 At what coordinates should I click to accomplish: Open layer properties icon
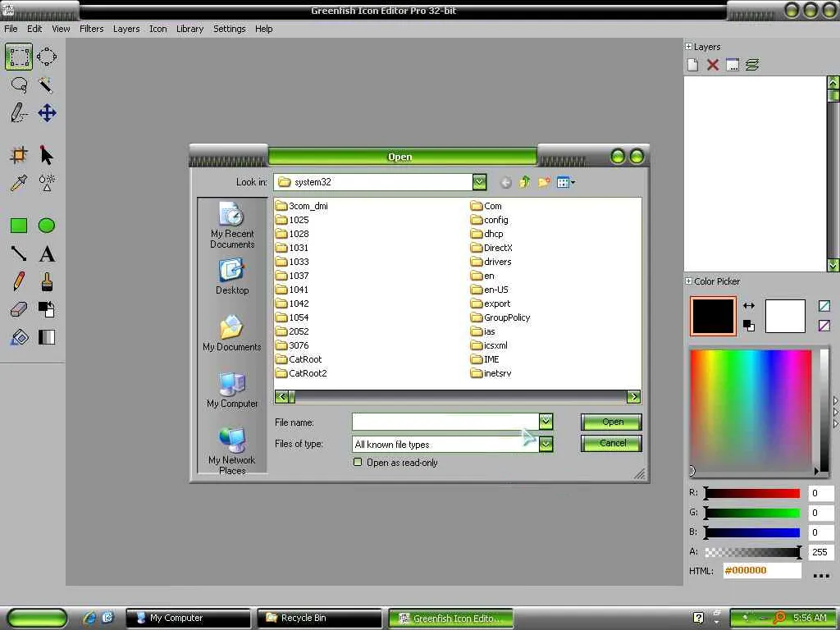tap(733, 65)
